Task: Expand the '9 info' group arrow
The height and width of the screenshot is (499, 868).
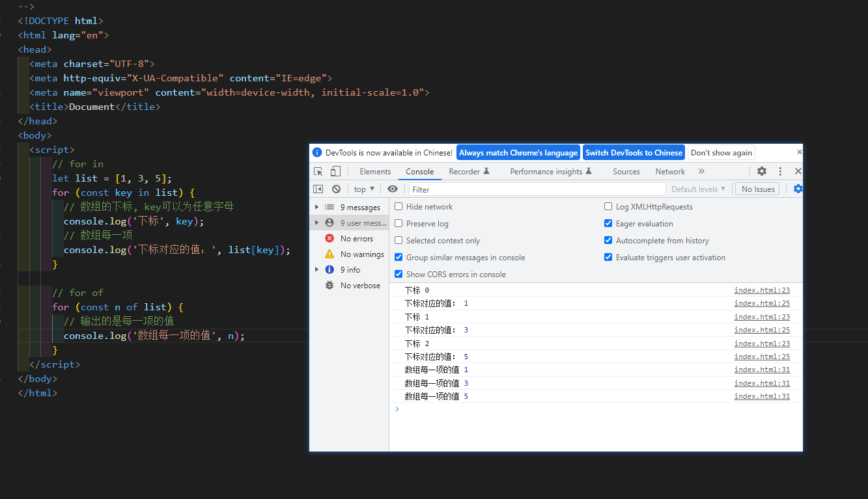Action: [x=317, y=270]
